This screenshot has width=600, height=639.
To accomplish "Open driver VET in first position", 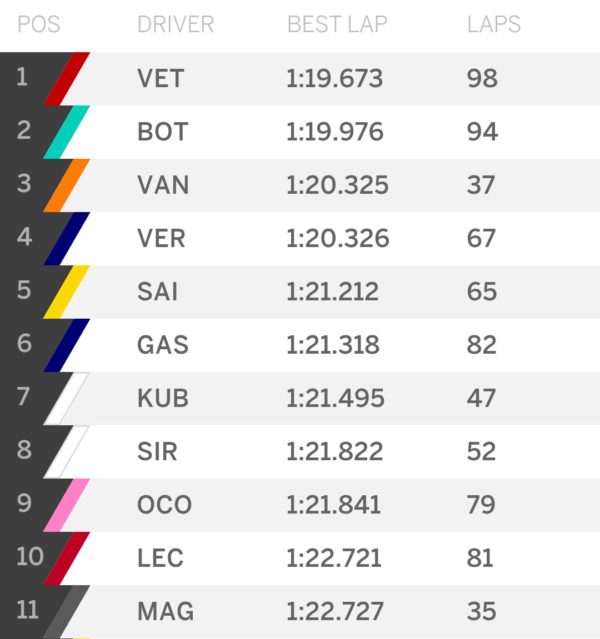I will [x=162, y=78].
